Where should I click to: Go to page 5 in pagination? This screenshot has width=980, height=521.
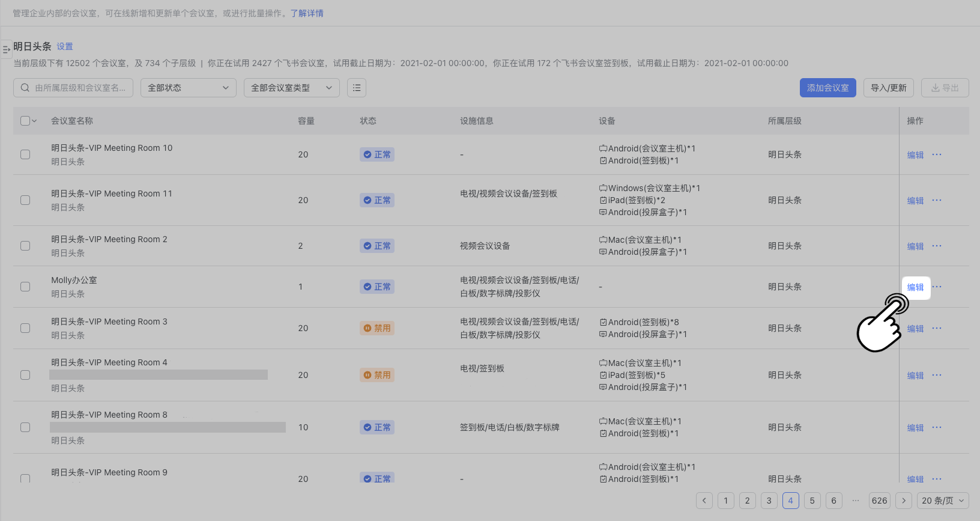click(812, 501)
